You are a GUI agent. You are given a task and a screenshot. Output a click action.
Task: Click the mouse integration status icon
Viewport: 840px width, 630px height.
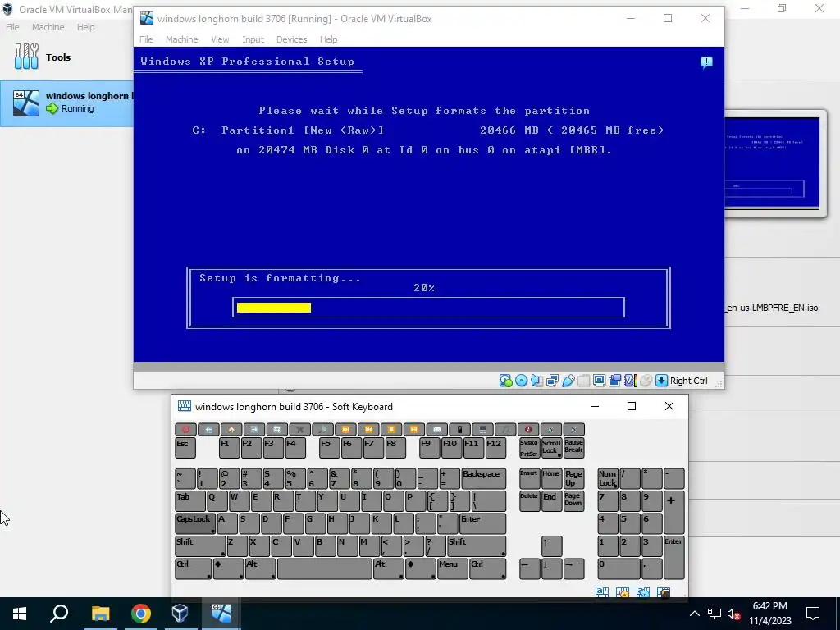click(646, 381)
